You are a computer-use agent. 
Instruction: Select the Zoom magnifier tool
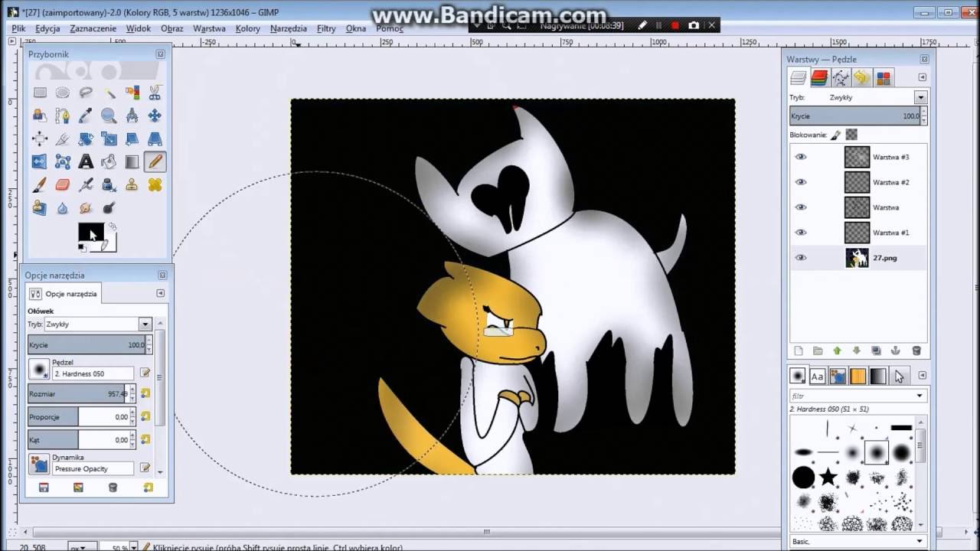[x=109, y=116]
